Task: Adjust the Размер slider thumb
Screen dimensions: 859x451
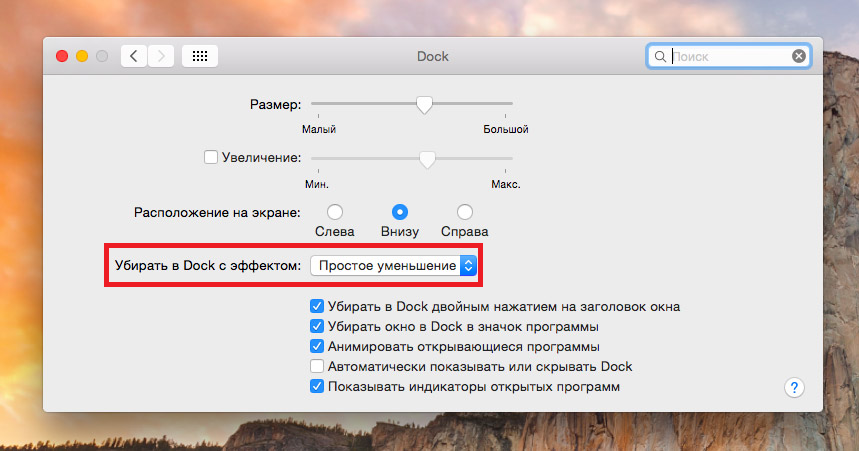Action: 424,104
